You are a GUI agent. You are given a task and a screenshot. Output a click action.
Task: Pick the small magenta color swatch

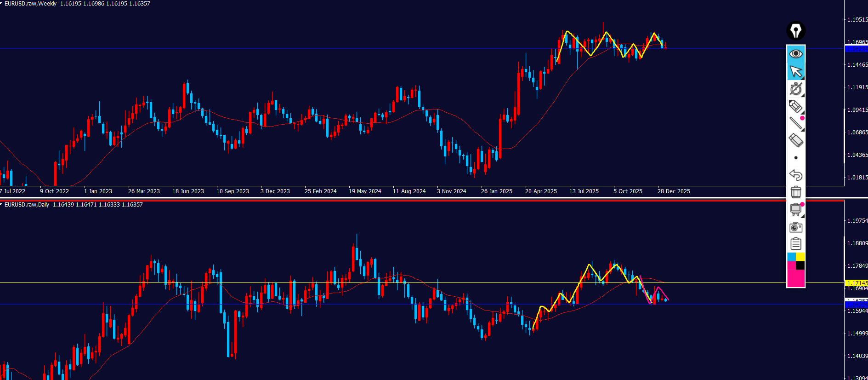tap(791, 265)
